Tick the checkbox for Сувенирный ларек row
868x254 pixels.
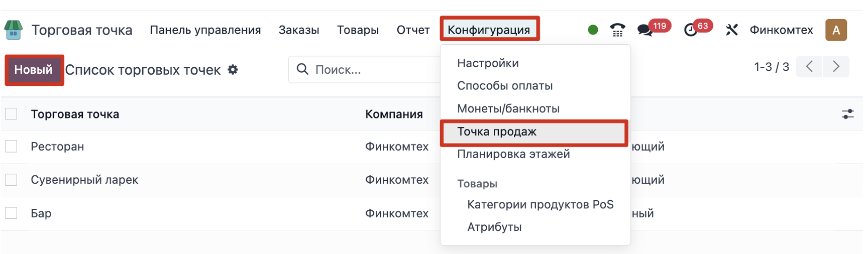[11, 180]
